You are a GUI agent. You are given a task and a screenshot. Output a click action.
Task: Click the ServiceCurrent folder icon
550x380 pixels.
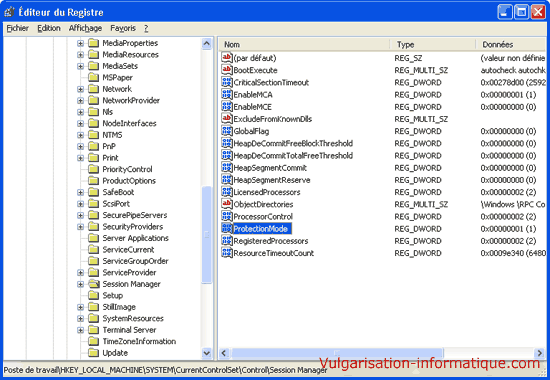(x=93, y=249)
